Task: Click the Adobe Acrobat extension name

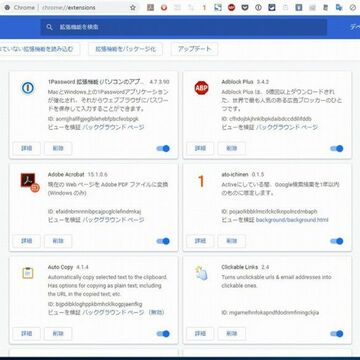Action: tap(66, 174)
